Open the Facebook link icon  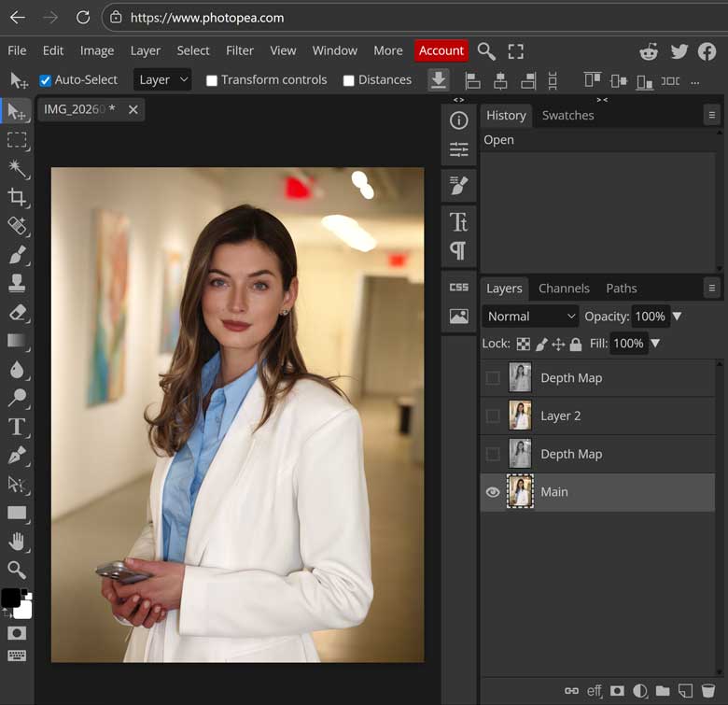click(x=707, y=51)
